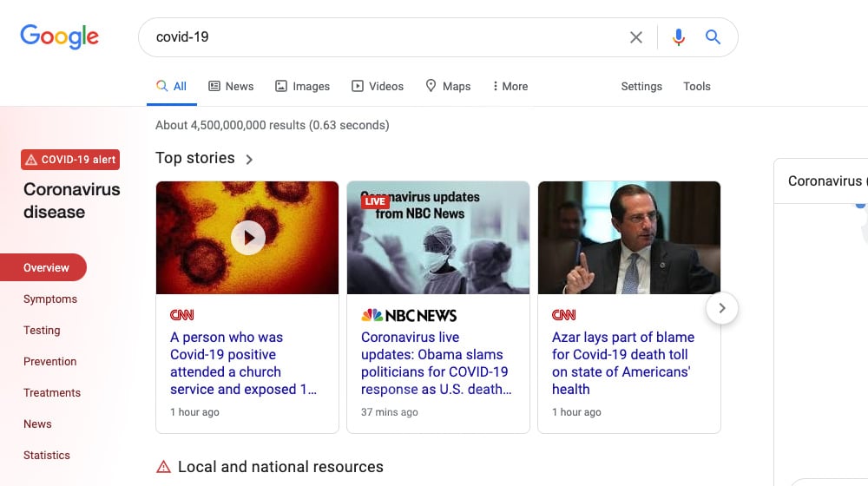Open search Settings
Viewport: 868px width, 486px height.
(641, 86)
